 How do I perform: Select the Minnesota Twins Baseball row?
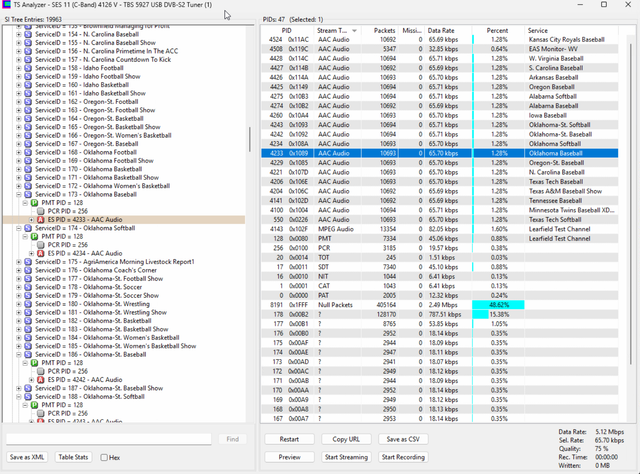(x=439, y=210)
